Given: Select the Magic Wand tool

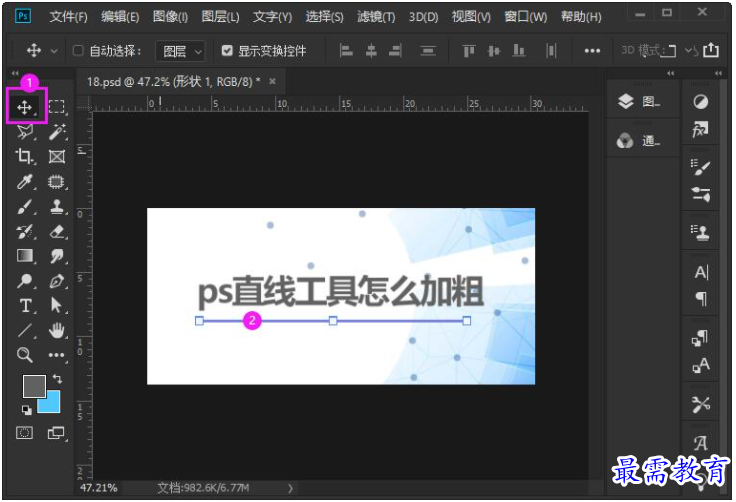Looking at the screenshot, I should point(57,131).
